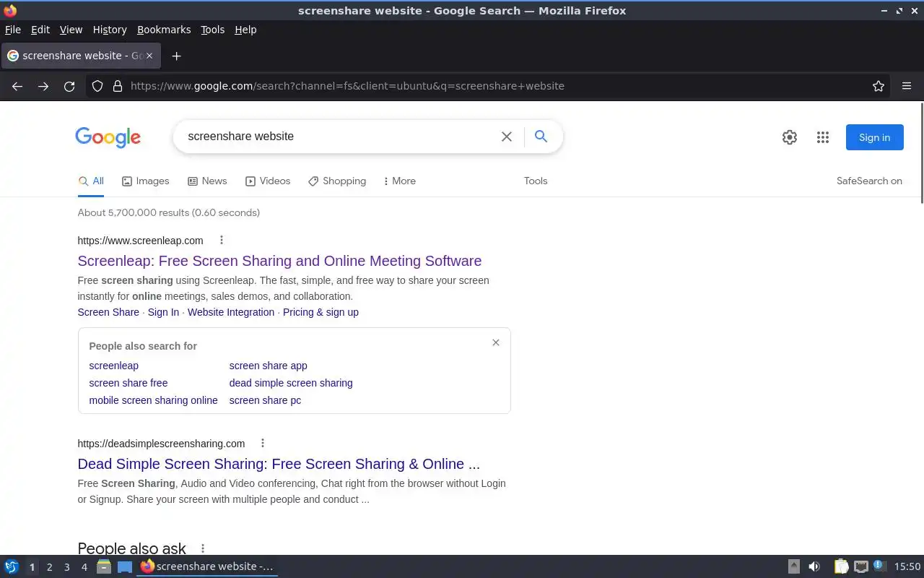Adjust volume from tray speaker icon
The image size is (924, 578).
coord(814,566)
